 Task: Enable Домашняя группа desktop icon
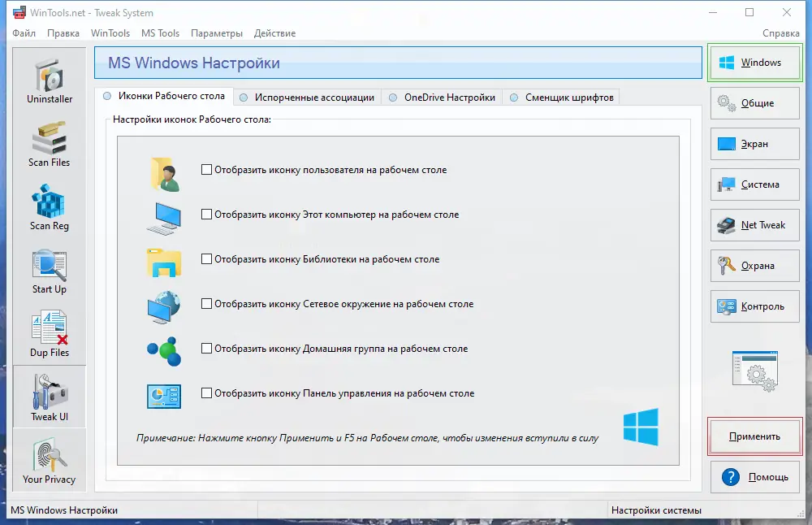pyautogui.click(x=206, y=349)
